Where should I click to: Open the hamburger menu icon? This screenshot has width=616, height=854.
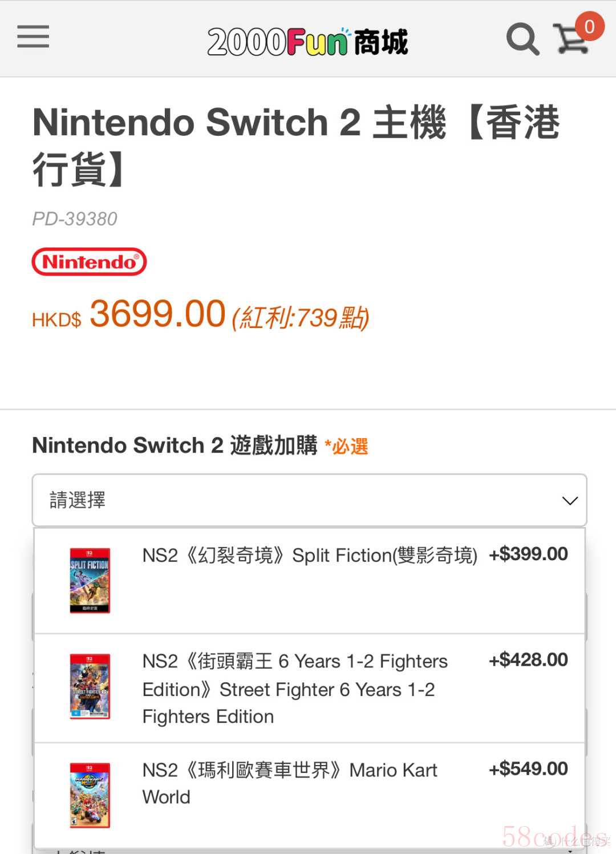click(33, 37)
